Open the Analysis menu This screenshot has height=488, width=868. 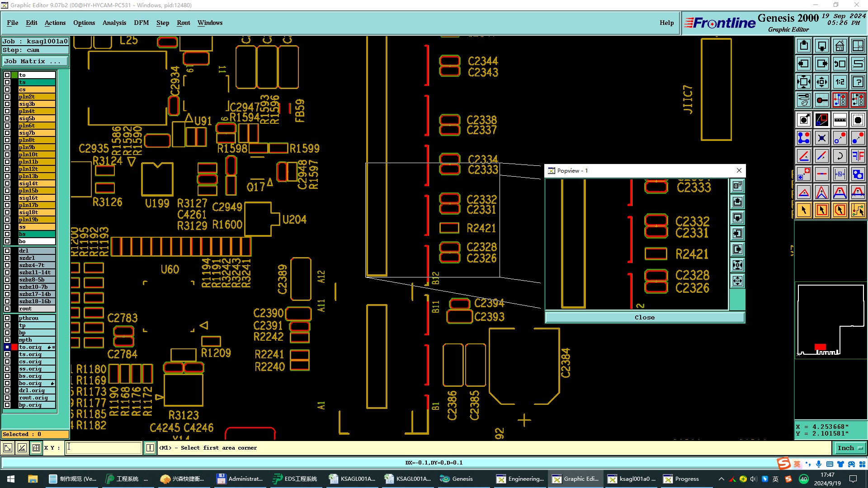point(114,23)
